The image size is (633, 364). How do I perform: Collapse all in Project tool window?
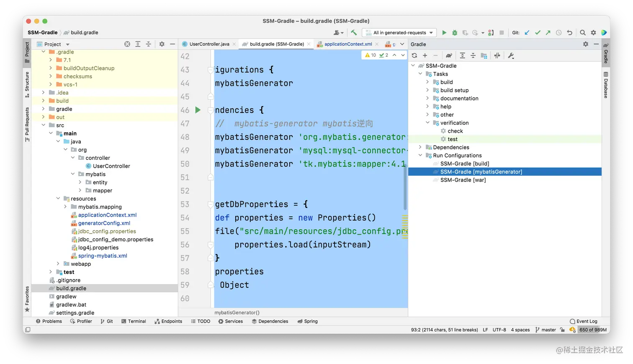click(148, 44)
